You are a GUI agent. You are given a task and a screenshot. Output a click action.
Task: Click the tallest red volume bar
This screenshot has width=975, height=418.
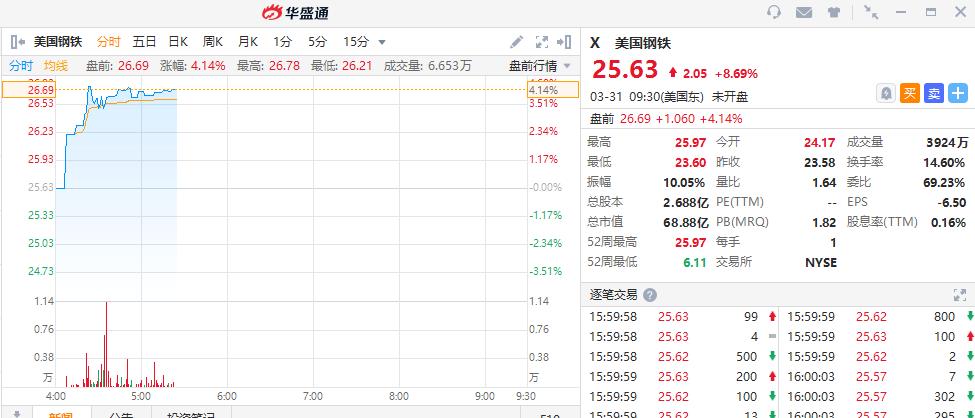coord(106,344)
